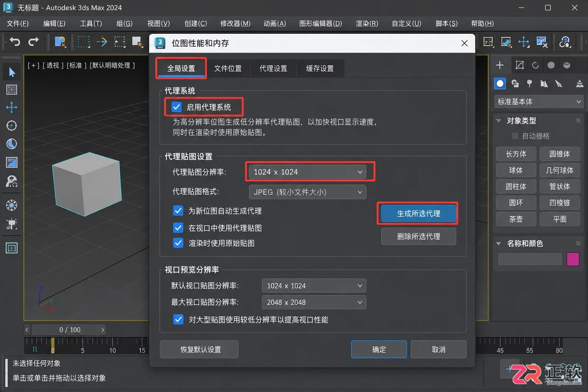Open the Hierarchy command panel tab
The width and height of the screenshot is (588, 392).
click(535, 65)
